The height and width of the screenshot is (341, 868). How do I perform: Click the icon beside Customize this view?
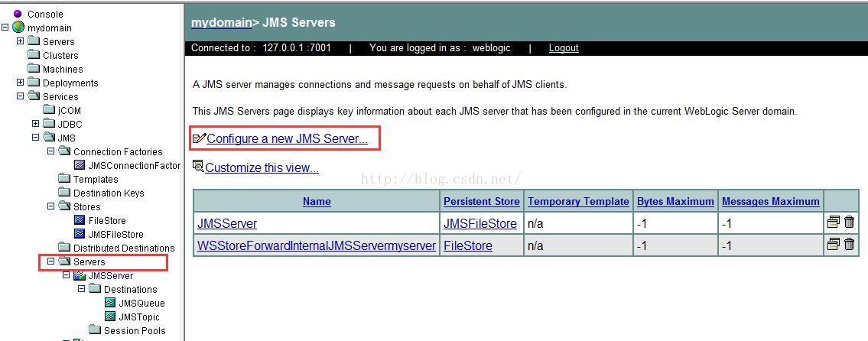point(198,165)
